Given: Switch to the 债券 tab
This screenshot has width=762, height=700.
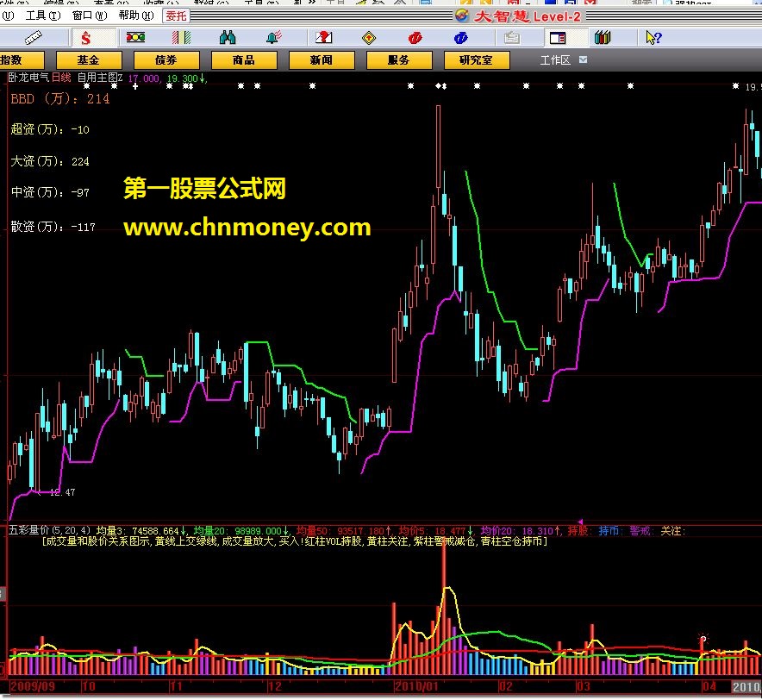Looking at the screenshot, I should [x=166, y=60].
